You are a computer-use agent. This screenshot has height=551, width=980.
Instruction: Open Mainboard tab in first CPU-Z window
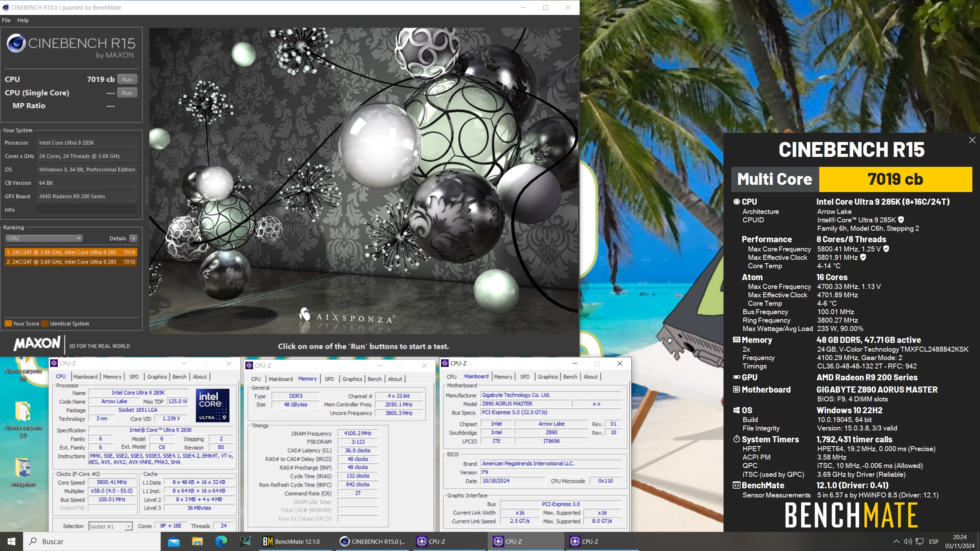(x=85, y=377)
